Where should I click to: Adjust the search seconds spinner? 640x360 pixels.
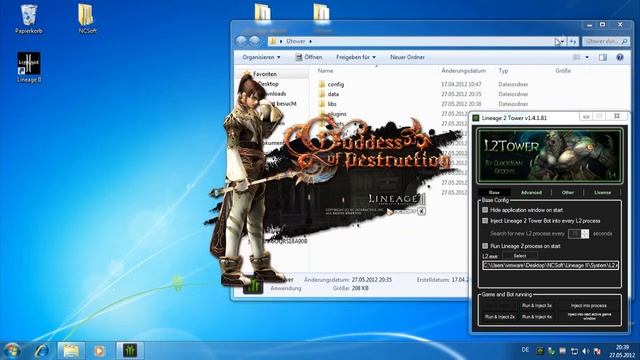585,233
